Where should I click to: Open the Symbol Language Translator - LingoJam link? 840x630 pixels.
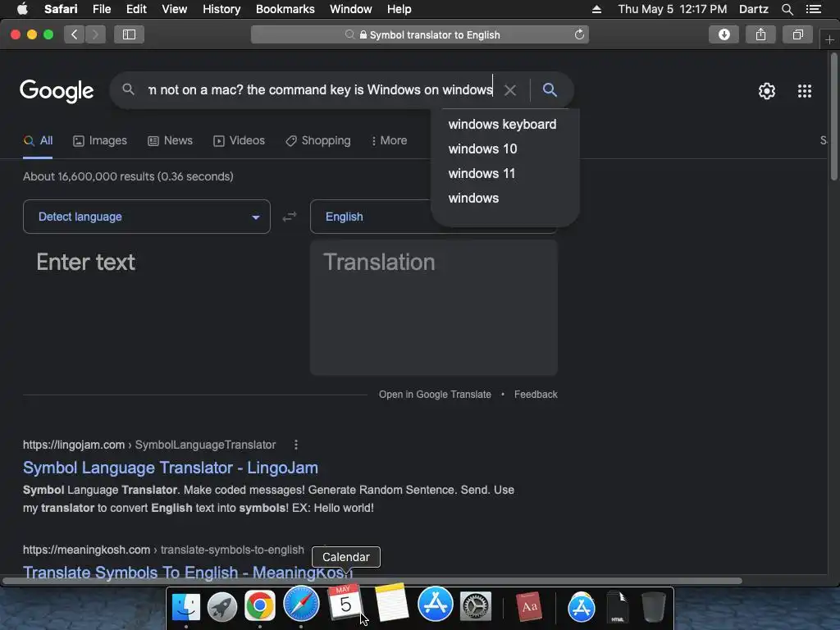click(171, 468)
